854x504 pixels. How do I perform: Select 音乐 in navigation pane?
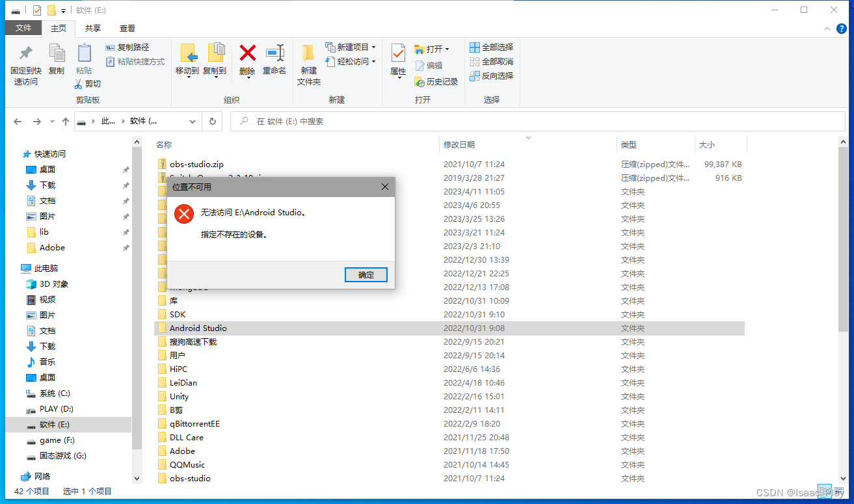pos(47,362)
